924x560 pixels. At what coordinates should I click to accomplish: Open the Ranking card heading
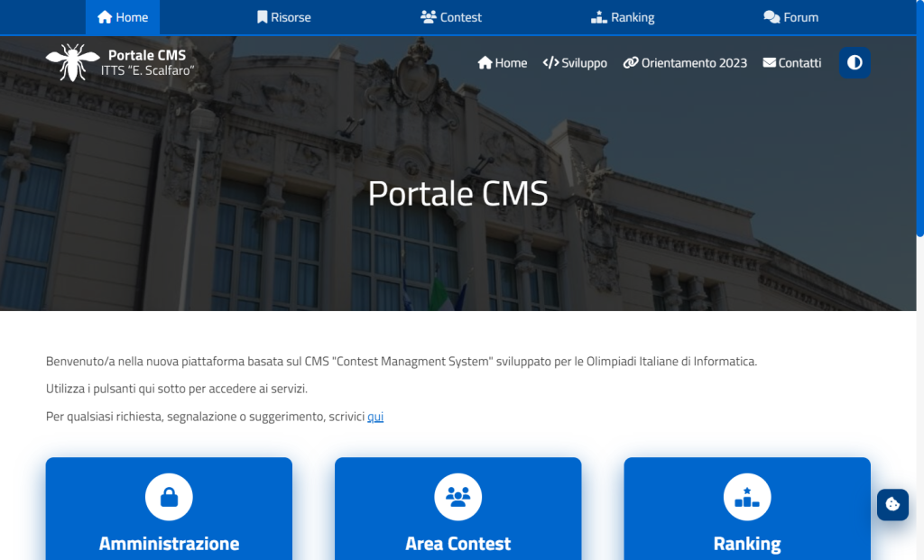click(x=747, y=543)
